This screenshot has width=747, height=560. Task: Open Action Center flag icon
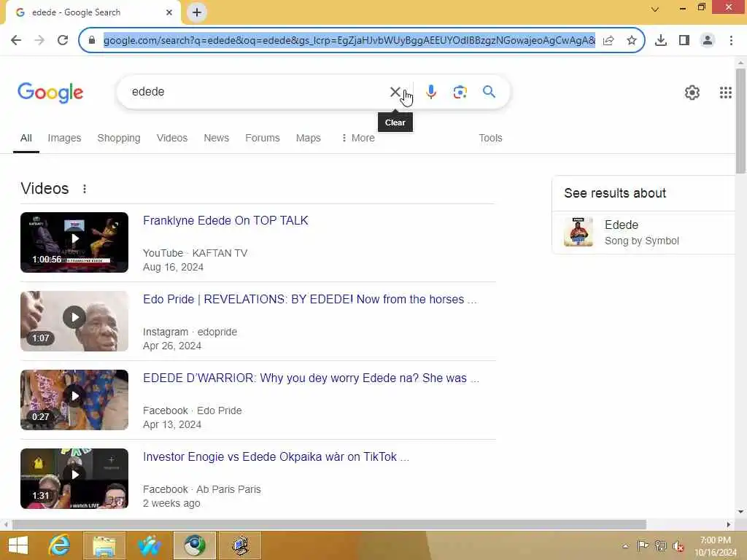(x=642, y=545)
